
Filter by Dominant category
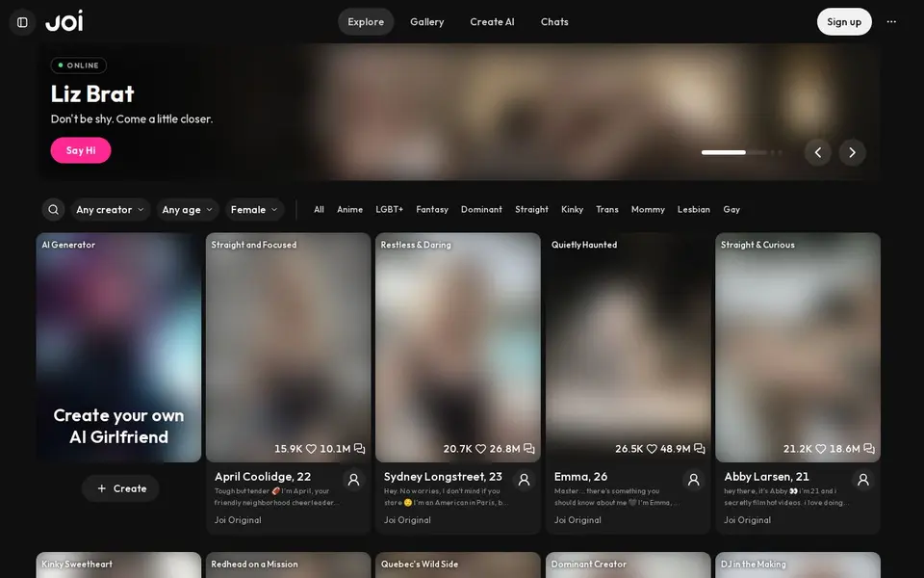coord(481,209)
